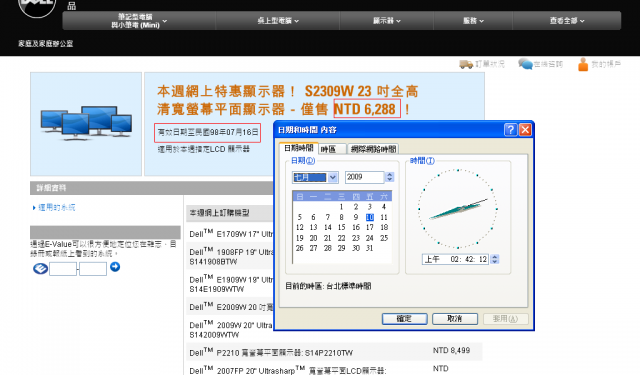Switch to the 網際網路時間 tab
The height and width of the screenshot is (375, 640).
[x=373, y=149]
